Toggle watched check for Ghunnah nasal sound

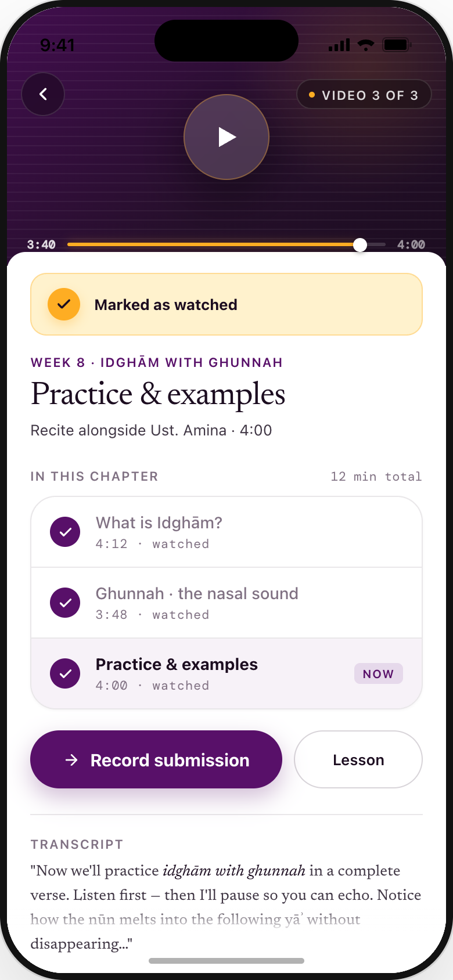[65, 603]
